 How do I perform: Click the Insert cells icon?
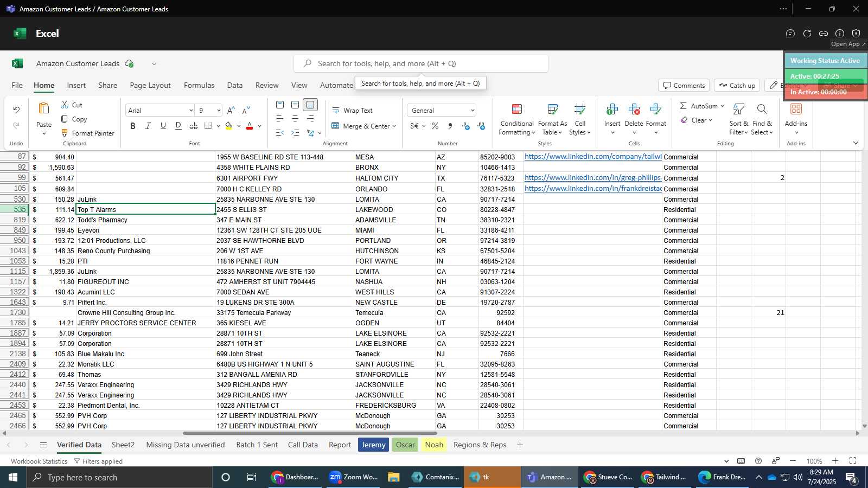coord(612,110)
